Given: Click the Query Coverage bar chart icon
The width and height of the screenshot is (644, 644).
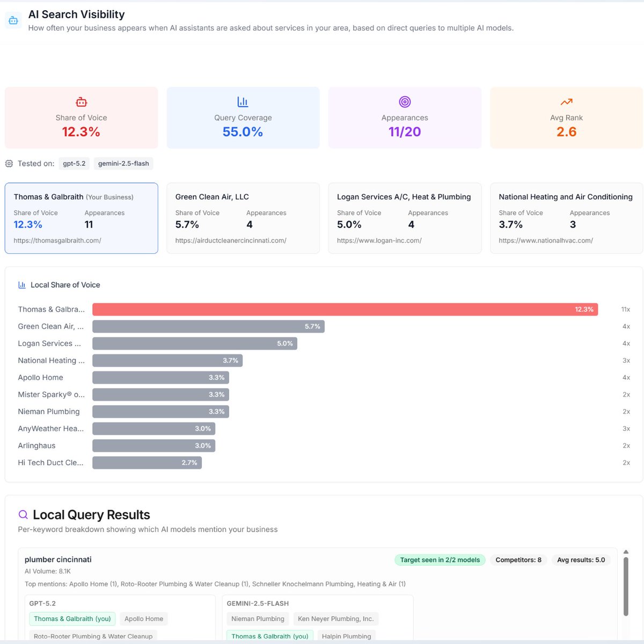Looking at the screenshot, I should pos(243,101).
